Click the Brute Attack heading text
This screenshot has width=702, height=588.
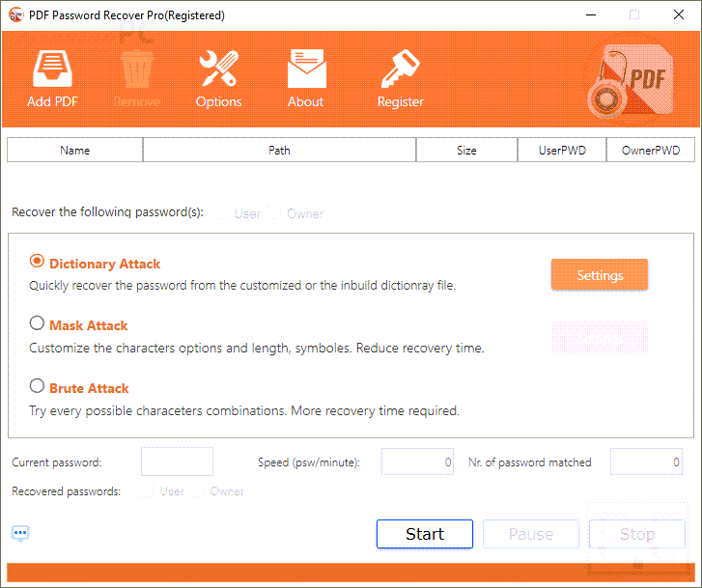(89, 388)
